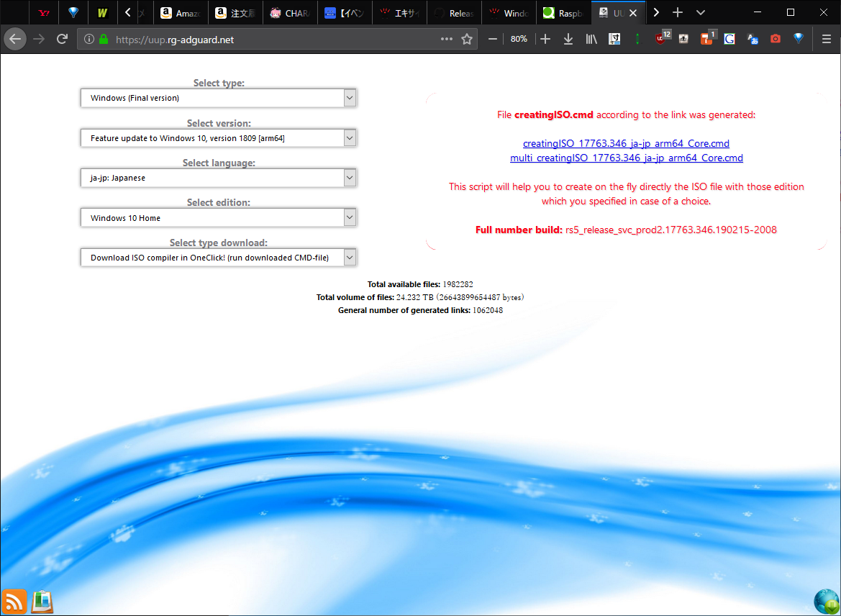Click the orange extension with badge 1
Viewport: 841px width, 616px height.
pyautogui.click(x=708, y=37)
